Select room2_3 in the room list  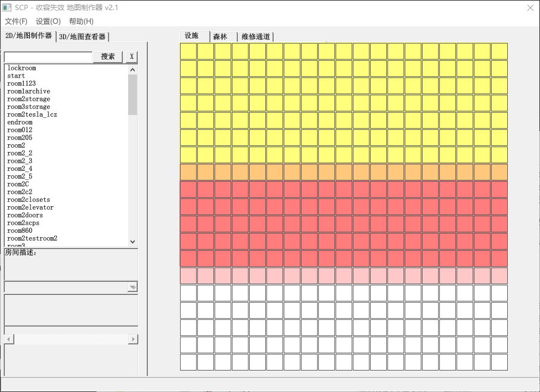(x=20, y=161)
